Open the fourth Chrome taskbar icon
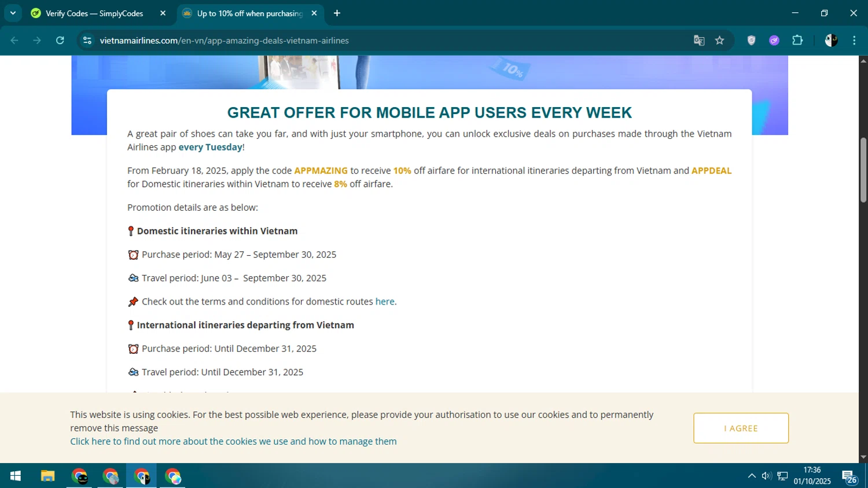Image resolution: width=868 pixels, height=488 pixels. click(173, 476)
